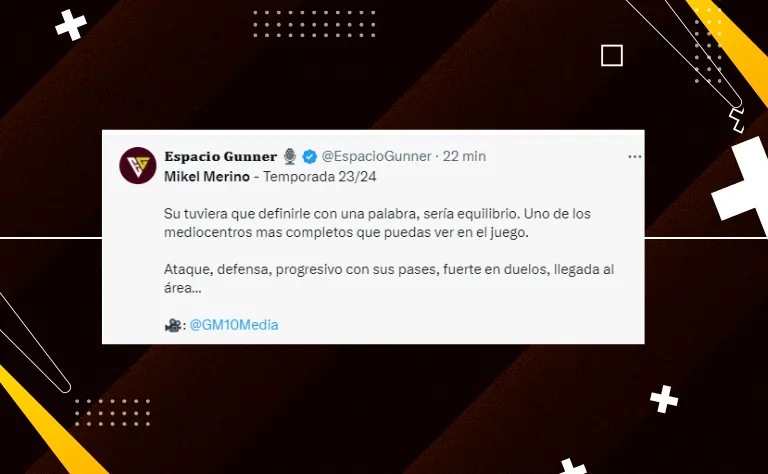Viewport: 768px width, 474px height.
Task: Click the Espacio Gunner display name
Action: (x=220, y=156)
